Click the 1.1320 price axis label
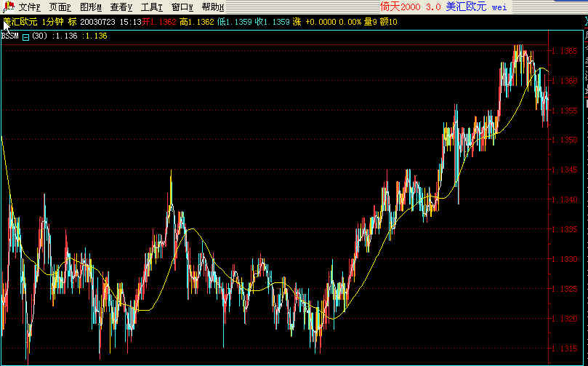Image resolution: width=588 pixels, height=366 pixels. tap(565, 318)
